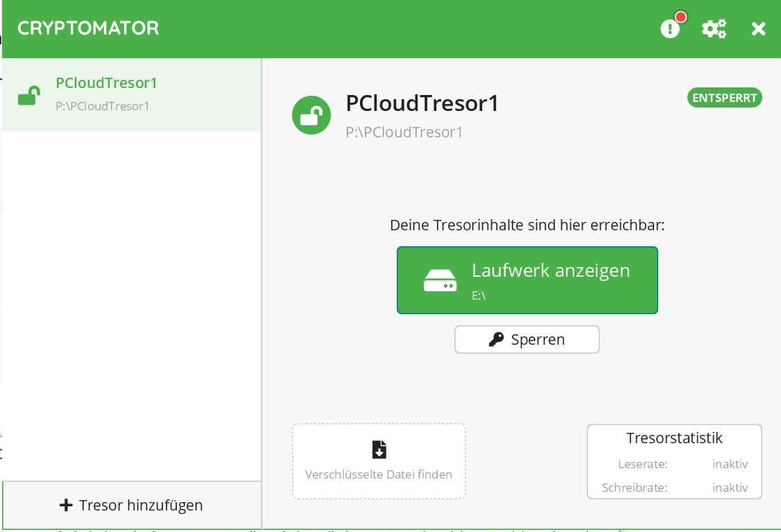
Task: Click the Verschlüsselte Datei finden drop zone
Action: coord(379,461)
